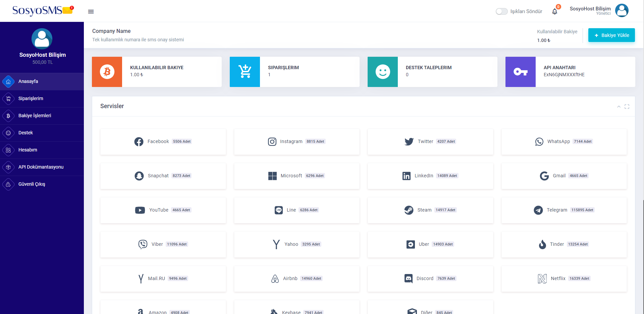
Task: Expand Servisler panel to fullscreen
Action: [x=627, y=106]
